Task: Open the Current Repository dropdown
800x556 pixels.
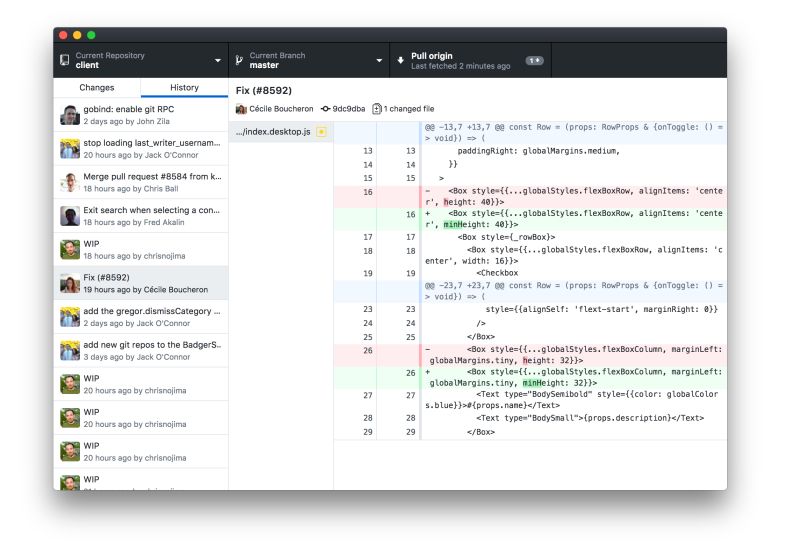Action: click(141, 60)
